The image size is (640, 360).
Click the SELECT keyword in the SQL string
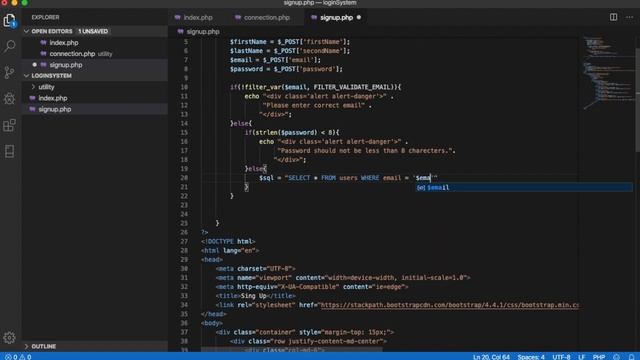point(299,178)
